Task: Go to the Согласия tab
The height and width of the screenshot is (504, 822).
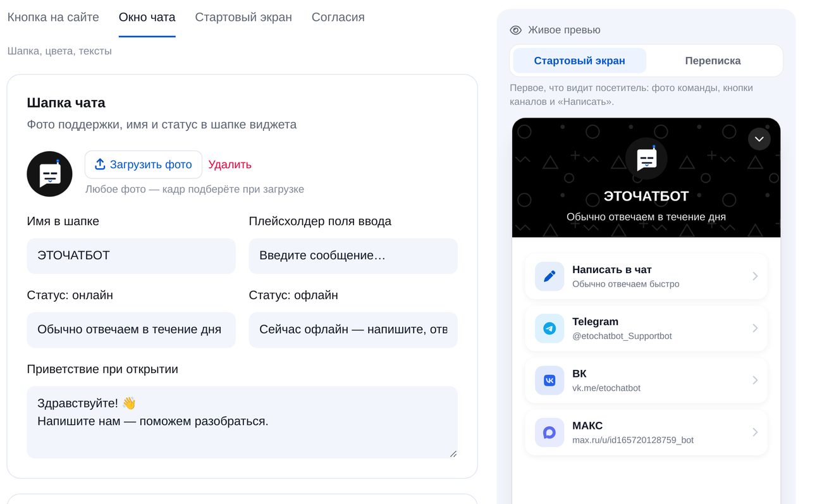Action: 338,18
